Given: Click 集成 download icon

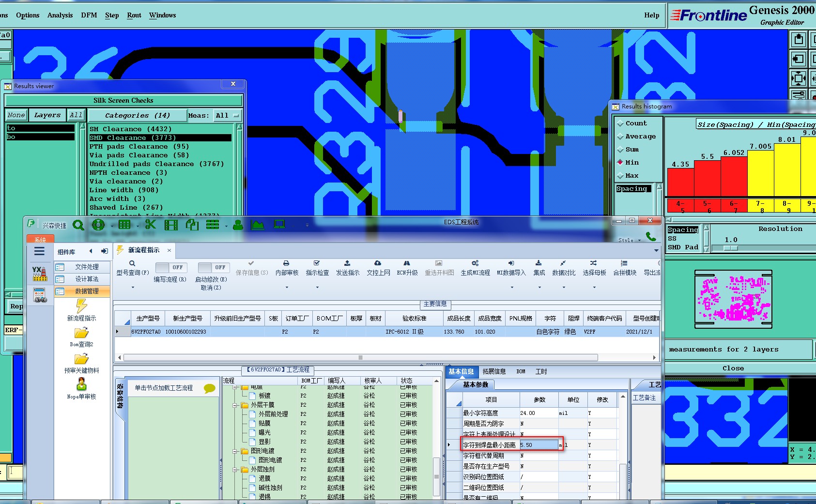Looking at the screenshot, I should 539,263.
